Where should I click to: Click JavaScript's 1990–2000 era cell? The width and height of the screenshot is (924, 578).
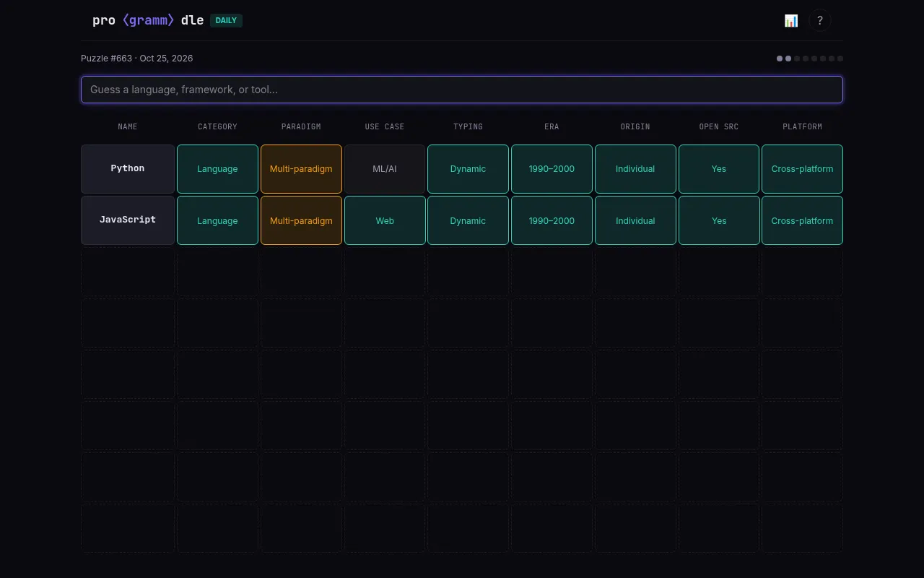(x=552, y=220)
